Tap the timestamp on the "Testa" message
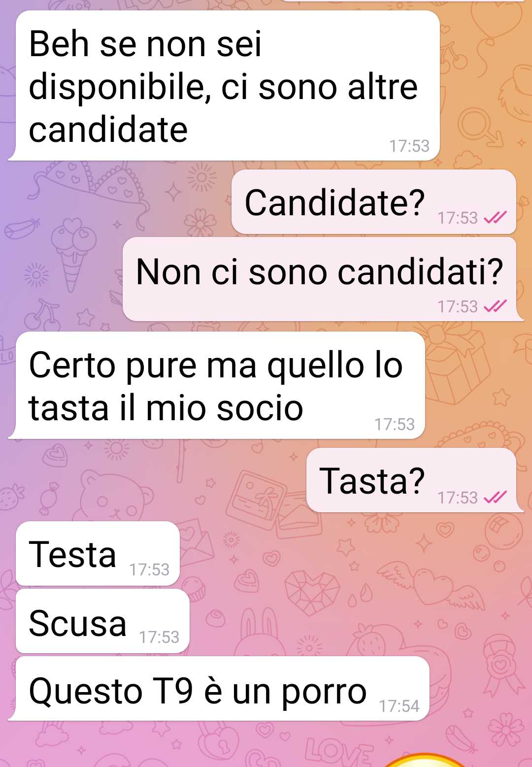 pyautogui.click(x=149, y=569)
